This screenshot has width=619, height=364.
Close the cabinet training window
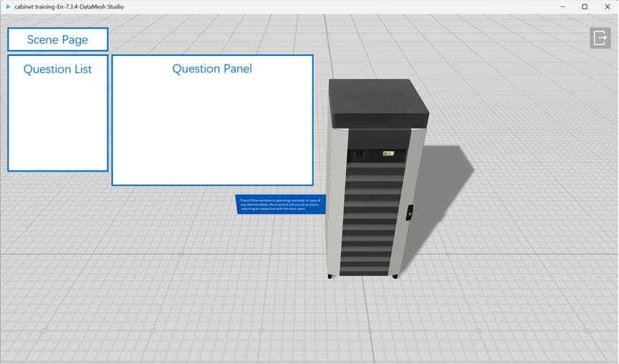pos(608,6)
